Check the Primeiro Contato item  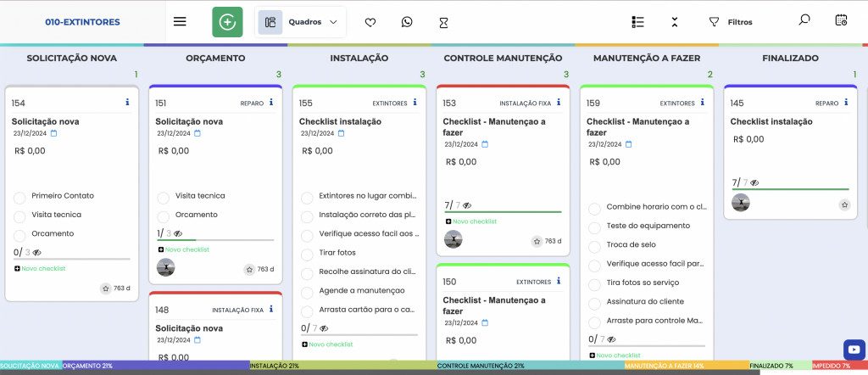[x=19, y=197]
